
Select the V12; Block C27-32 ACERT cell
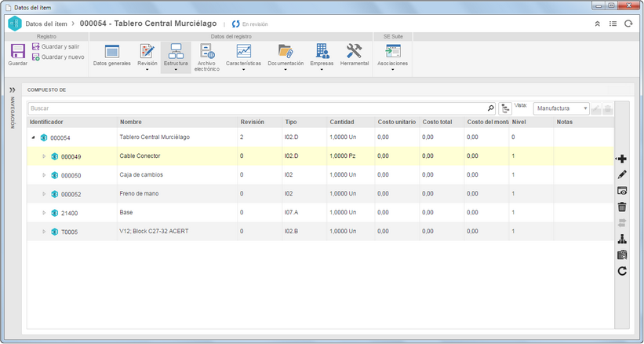click(x=154, y=232)
